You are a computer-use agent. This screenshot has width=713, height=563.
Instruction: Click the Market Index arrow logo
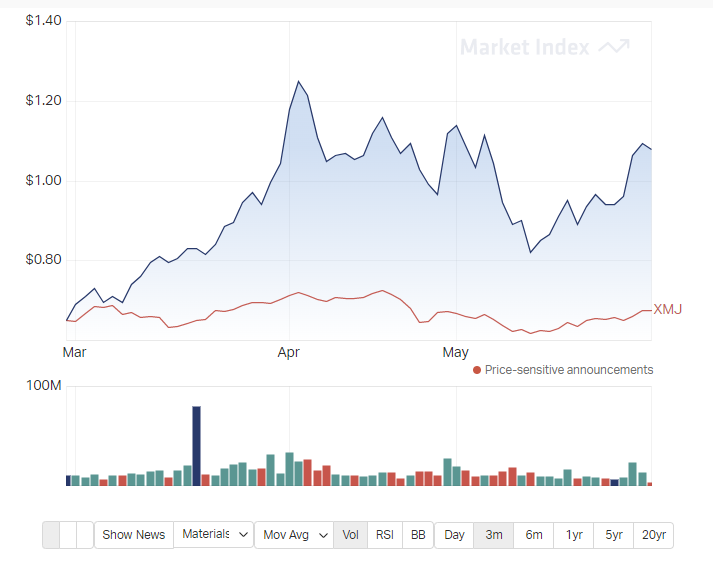coord(614,46)
